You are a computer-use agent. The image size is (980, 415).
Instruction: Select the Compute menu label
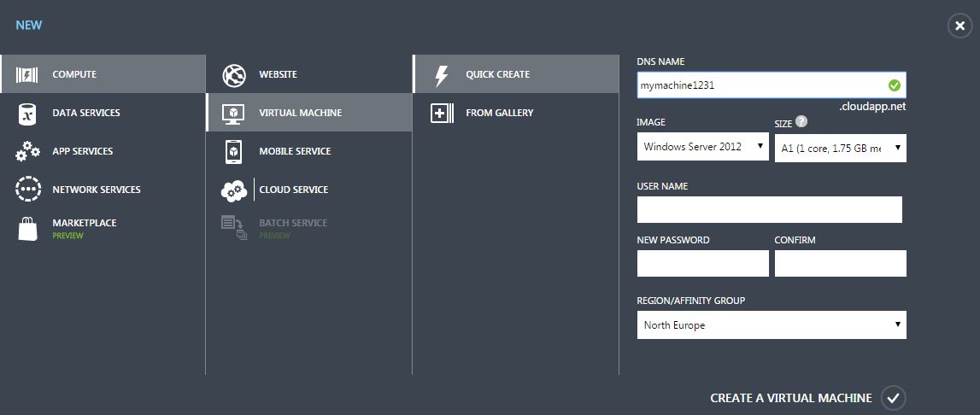pyautogui.click(x=74, y=74)
